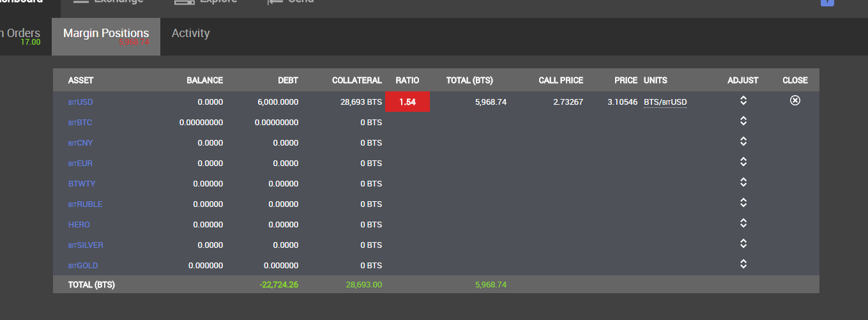Open the HERO asset link
This screenshot has width=868, height=320.
tap(79, 225)
